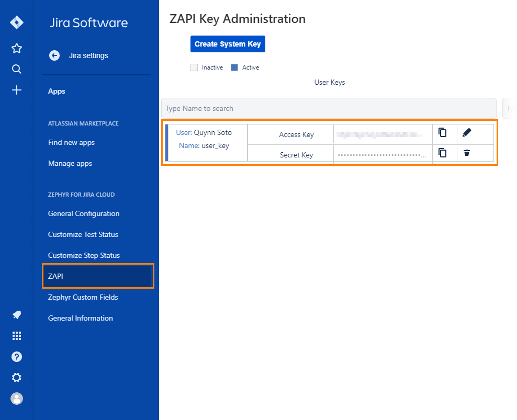Open Manage apps page

70,164
